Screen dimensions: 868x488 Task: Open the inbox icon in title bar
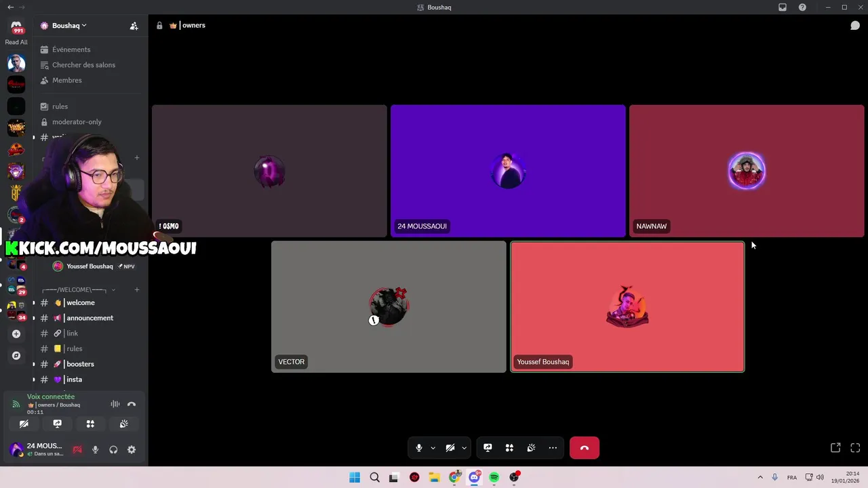click(x=783, y=7)
